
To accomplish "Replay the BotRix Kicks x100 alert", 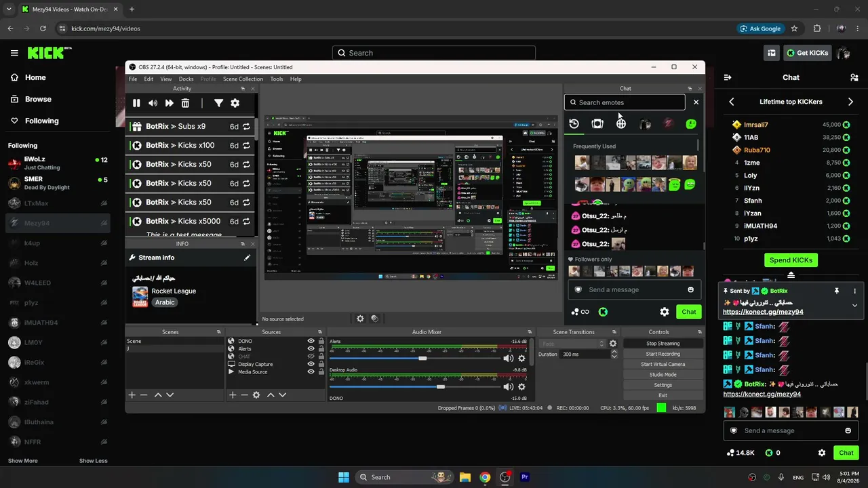I will tap(246, 145).
